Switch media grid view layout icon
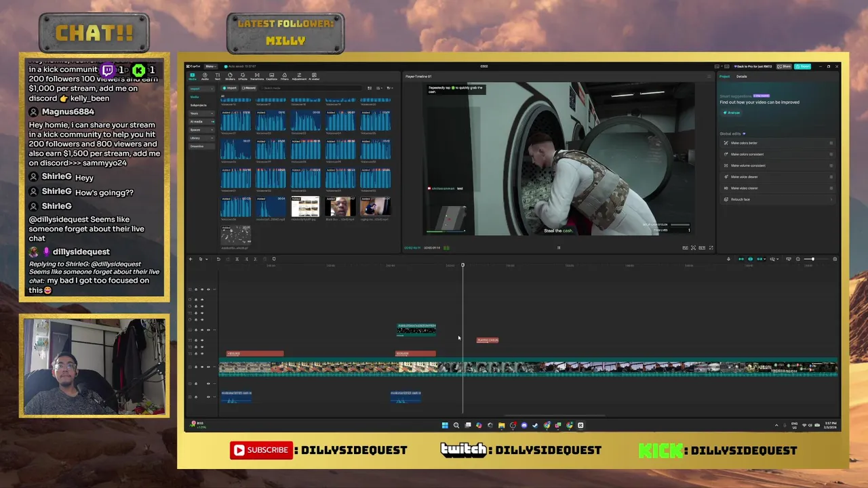Image resolution: width=868 pixels, height=488 pixels. tap(370, 88)
